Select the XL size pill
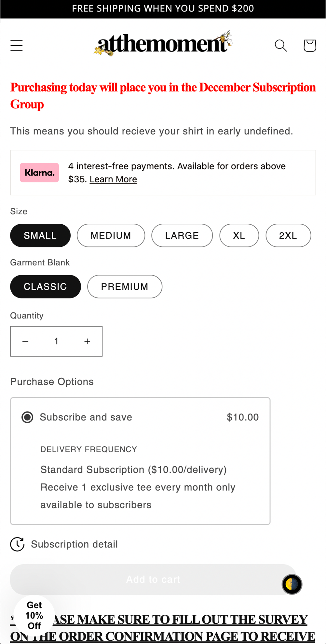This screenshot has height=644, width=326. coord(239,235)
